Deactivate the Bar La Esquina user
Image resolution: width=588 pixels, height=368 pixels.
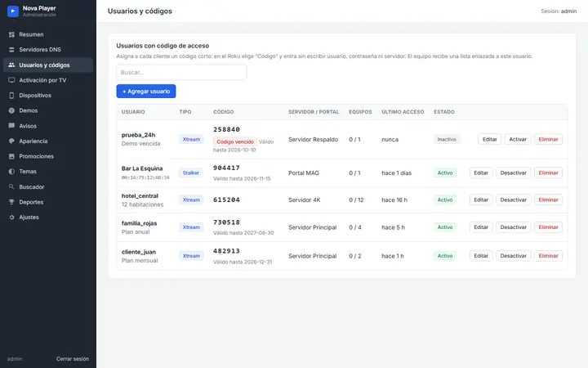click(x=514, y=173)
